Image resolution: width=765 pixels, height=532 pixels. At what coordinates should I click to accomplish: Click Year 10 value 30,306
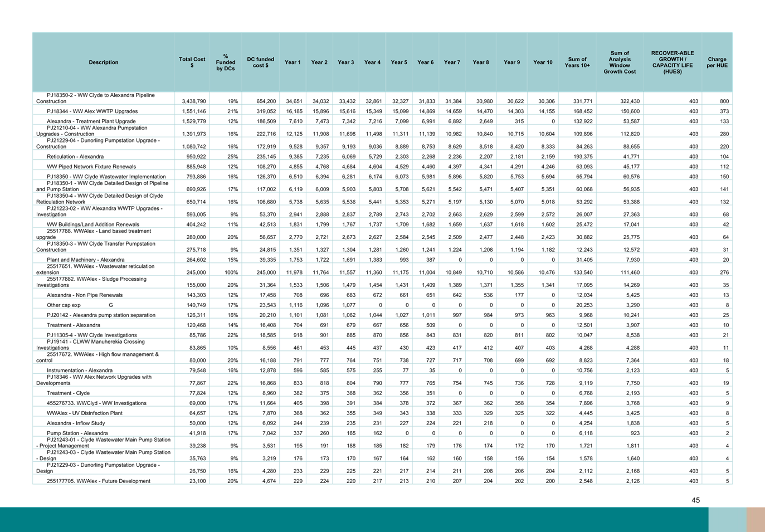547,101
